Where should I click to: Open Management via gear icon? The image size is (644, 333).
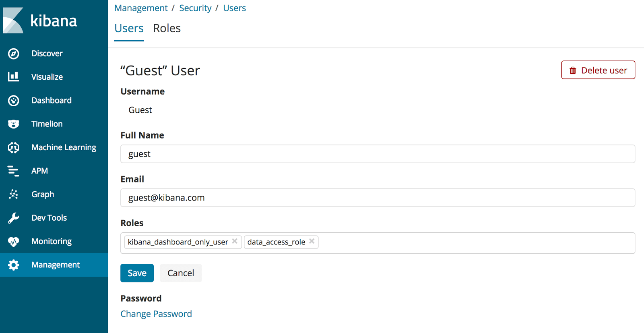[x=14, y=265]
